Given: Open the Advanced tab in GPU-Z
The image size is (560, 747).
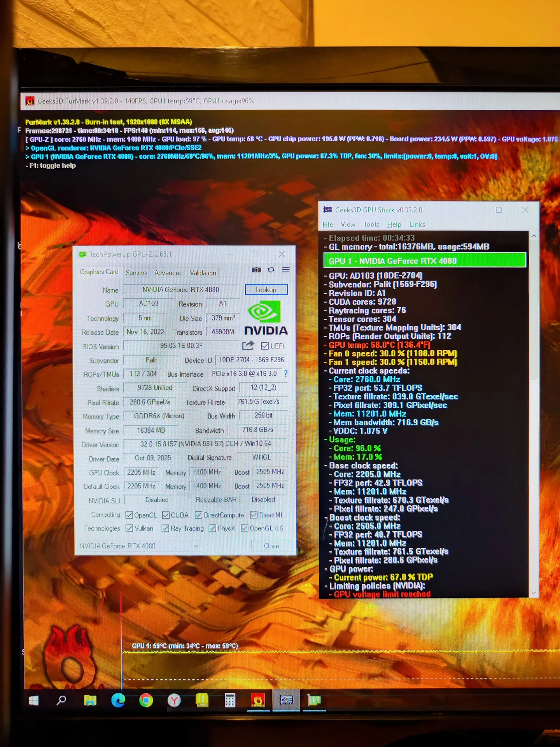Looking at the screenshot, I should (168, 273).
